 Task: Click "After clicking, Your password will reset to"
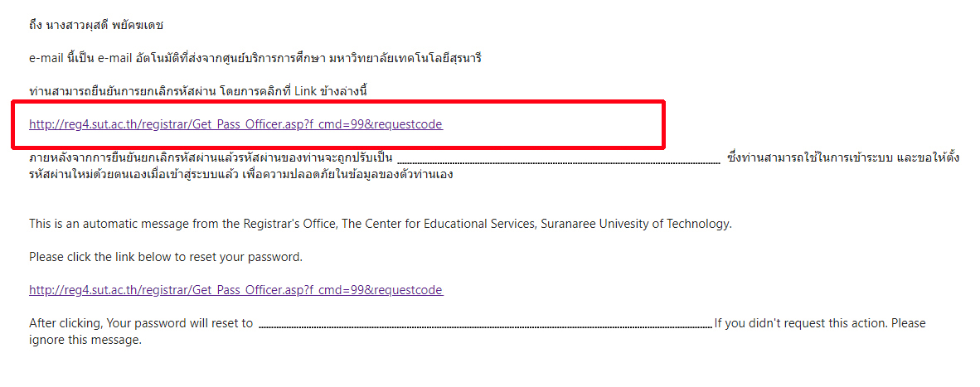(141, 323)
